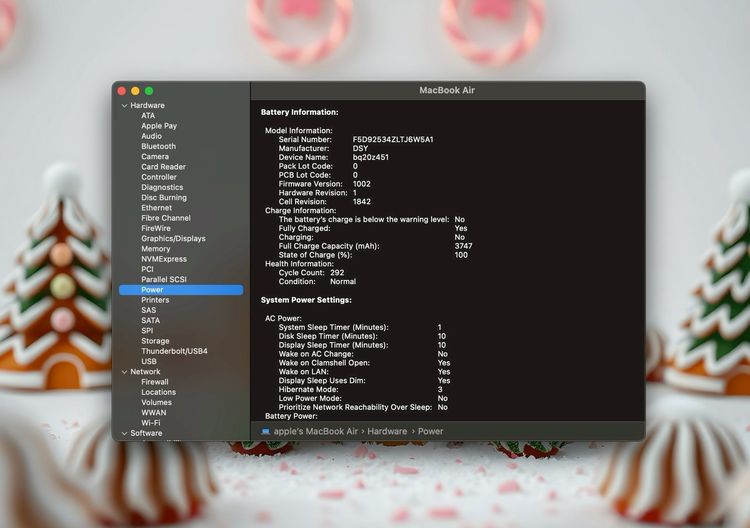Collapse the Hardware section disclosure arrow
The image size is (750, 528).
124,105
